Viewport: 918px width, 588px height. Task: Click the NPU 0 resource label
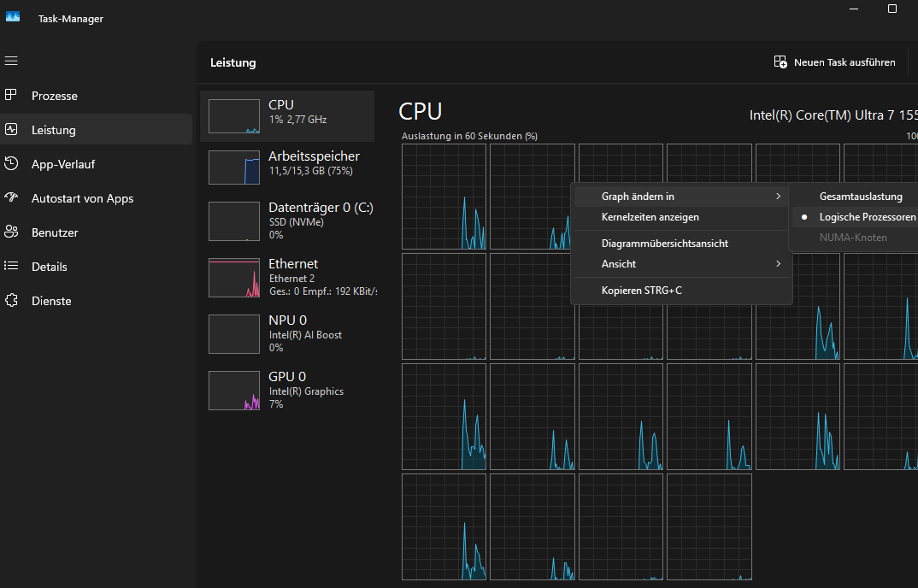287,320
